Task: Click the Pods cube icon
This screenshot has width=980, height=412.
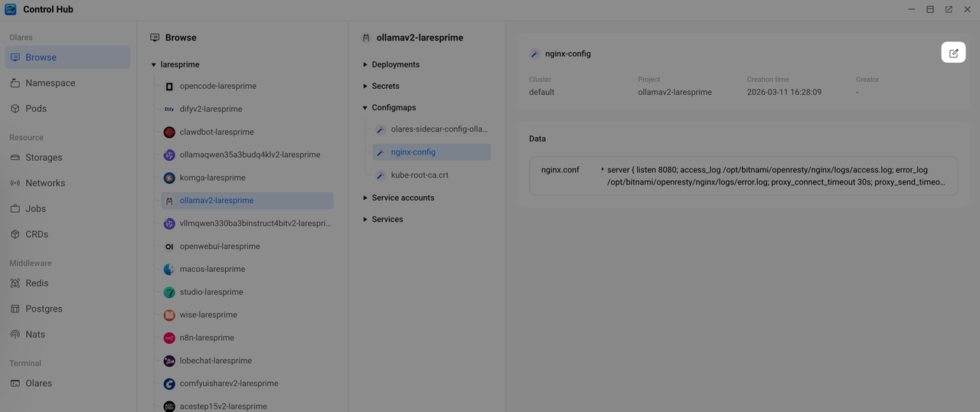Action: (x=15, y=109)
